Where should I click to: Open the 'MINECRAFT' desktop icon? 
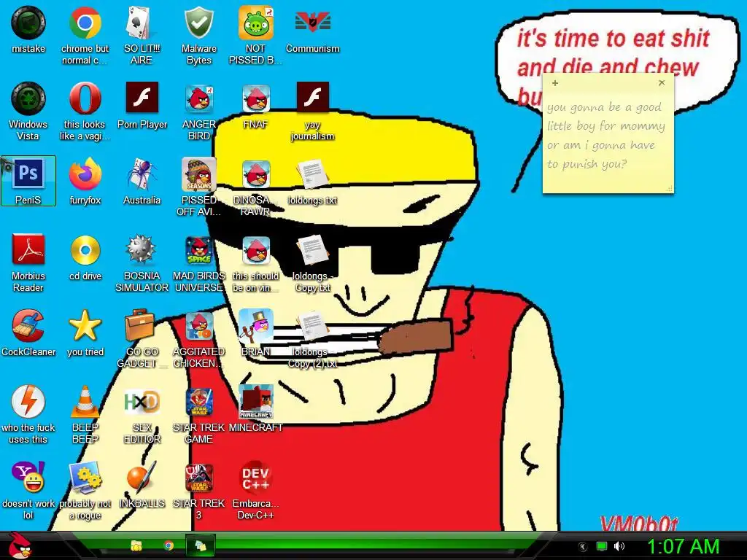(256, 408)
